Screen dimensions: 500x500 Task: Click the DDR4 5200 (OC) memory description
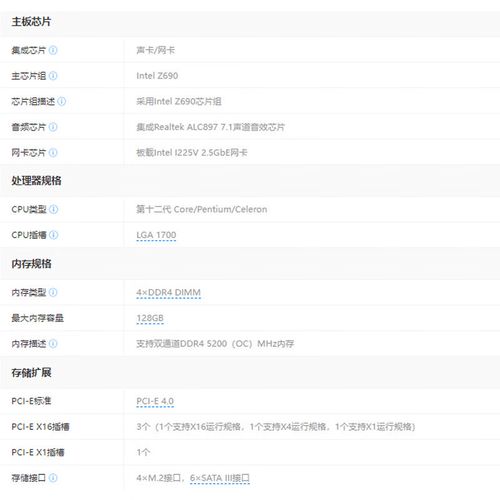click(x=215, y=344)
